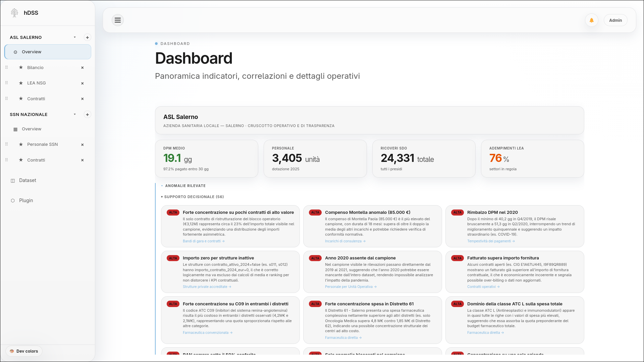Open Contratti under SSN Nazionale

click(36, 160)
